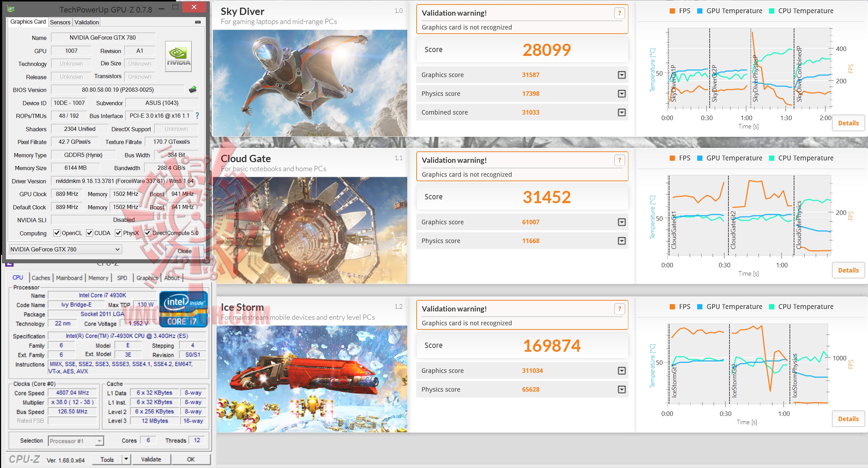Screen dimensions: 868x468
Task: Click Details button for Cloud Gate chart
Action: point(848,270)
